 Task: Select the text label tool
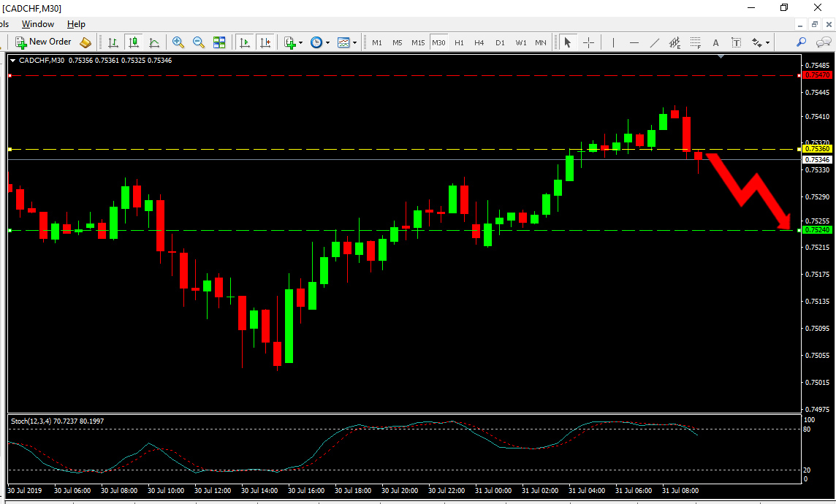(737, 42)
